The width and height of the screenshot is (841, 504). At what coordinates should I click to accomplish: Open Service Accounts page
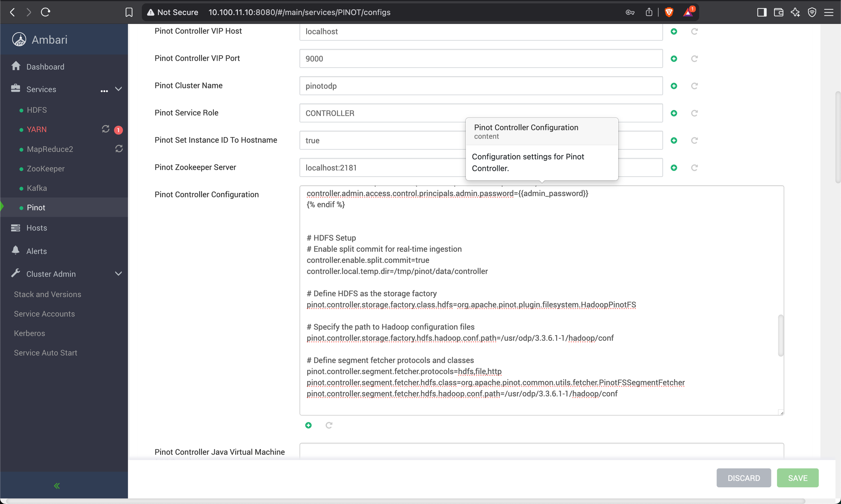tap(44, 313)
